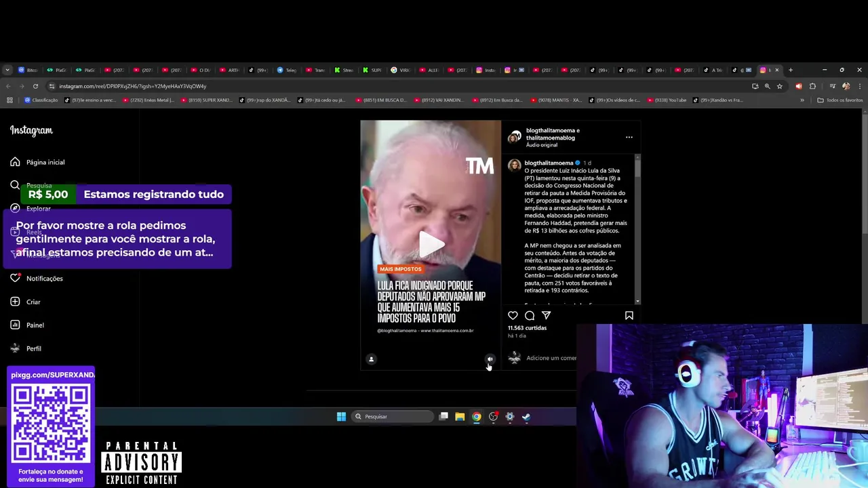Close the active Instagram tab
Viewport: 868px width, 488px height.
pyautogui.click(x=777, y=70)
